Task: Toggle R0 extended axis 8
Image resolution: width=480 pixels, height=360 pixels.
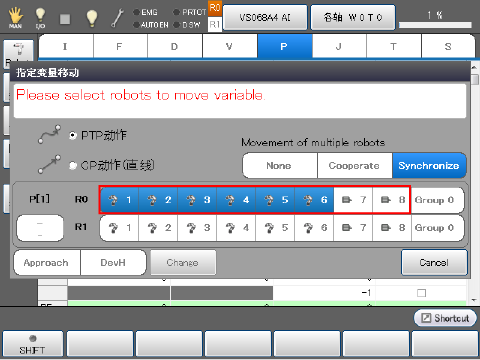Action: pyautogui.click(x=392, y=200)
